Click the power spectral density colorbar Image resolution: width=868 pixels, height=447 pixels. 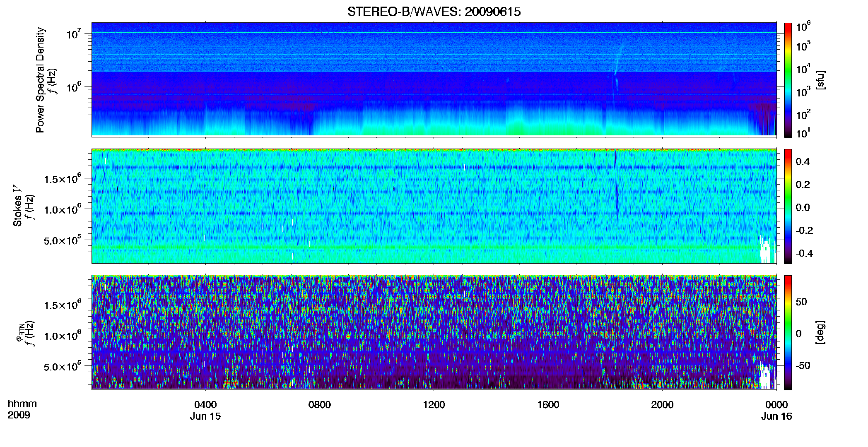coord(788,80)
